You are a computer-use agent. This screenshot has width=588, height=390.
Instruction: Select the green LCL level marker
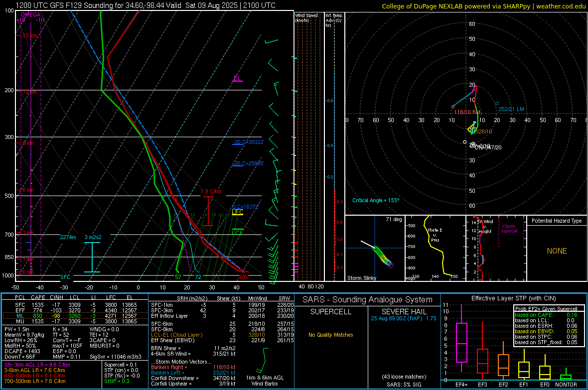[237, 233]
